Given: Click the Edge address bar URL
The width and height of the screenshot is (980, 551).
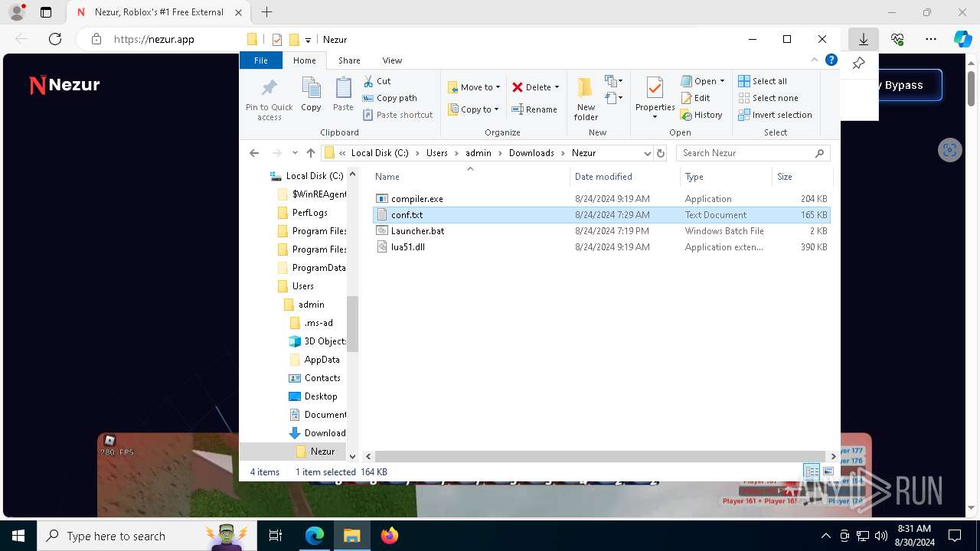Looking at the screenshot, I should click(154, 39).
